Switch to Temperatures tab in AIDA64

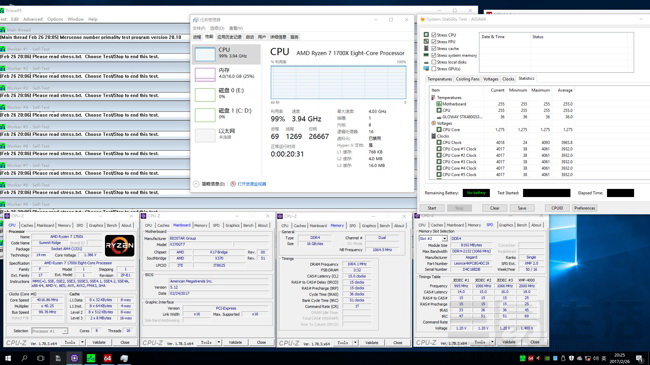[x=439, y=79]
